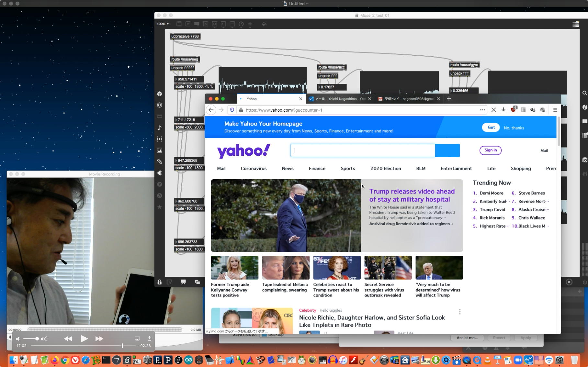Image resolution: width=588 pixels, height=367 pixels.
Task: Adjust the movie volume slider
Action: tap(31, 339)
